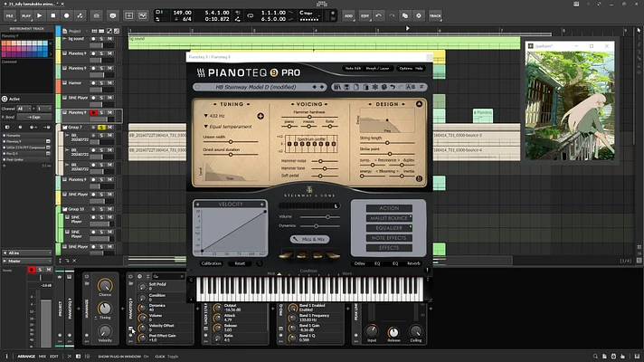
Task: Expand the 432 Hz diapason dropdown
Action: pos(215,116)
